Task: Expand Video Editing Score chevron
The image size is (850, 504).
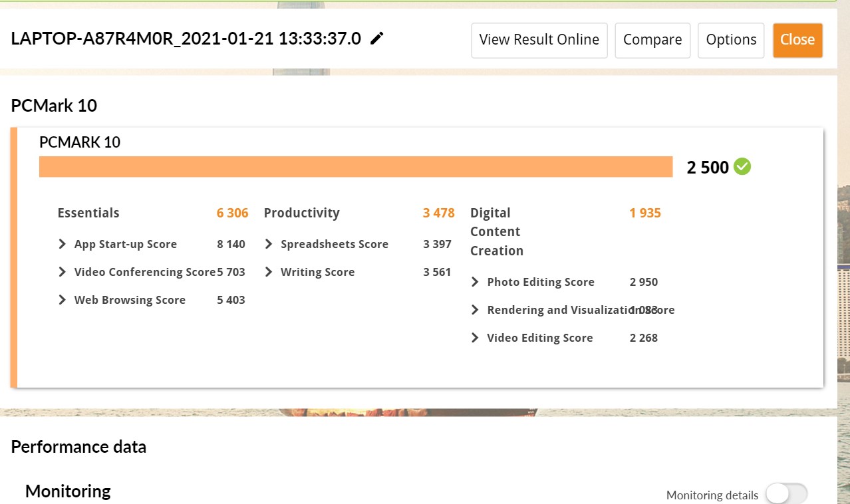Action: point(475,338)
